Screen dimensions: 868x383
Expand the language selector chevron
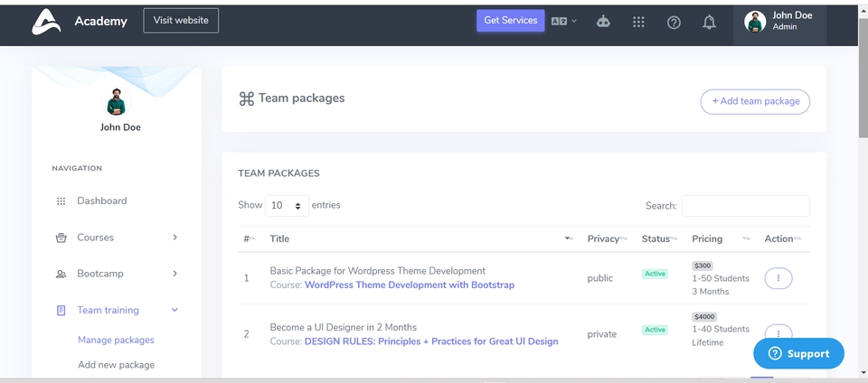(x=574, y=21)
